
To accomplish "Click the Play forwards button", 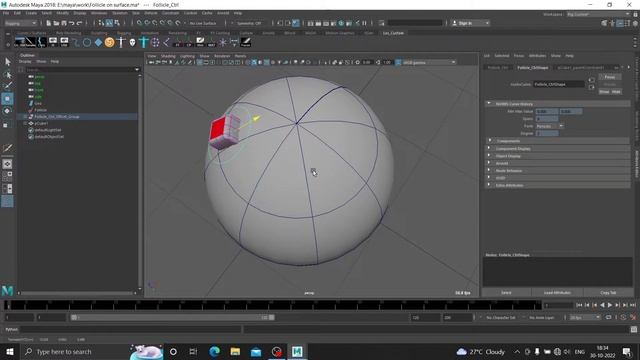I will [x=610, y=305].
